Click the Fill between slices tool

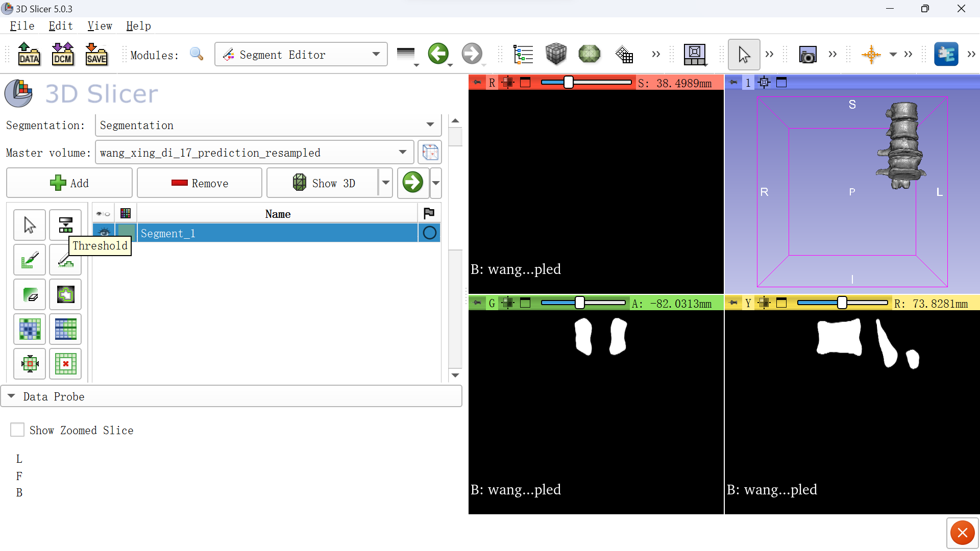(65, 329)
